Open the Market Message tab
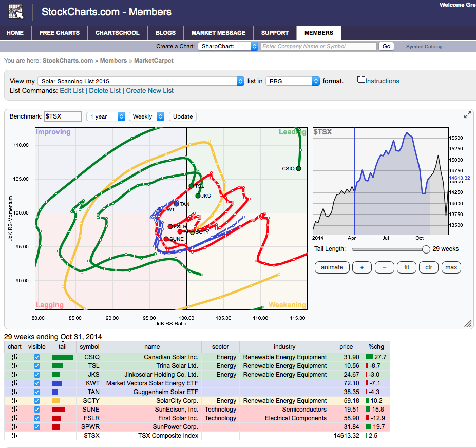Screen dimensions: 476x448 [x=218, y=33]
